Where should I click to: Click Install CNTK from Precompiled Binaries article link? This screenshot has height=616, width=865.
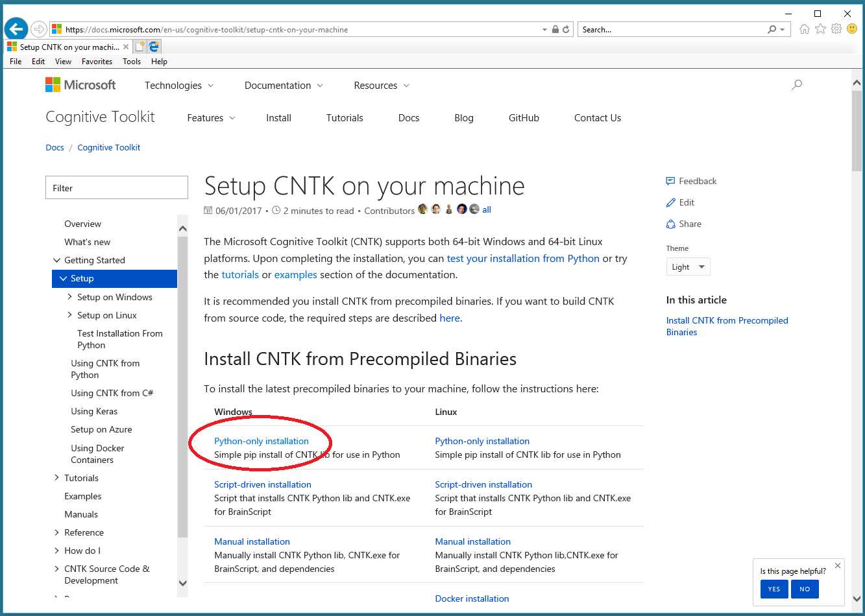[x=727, y=326]
